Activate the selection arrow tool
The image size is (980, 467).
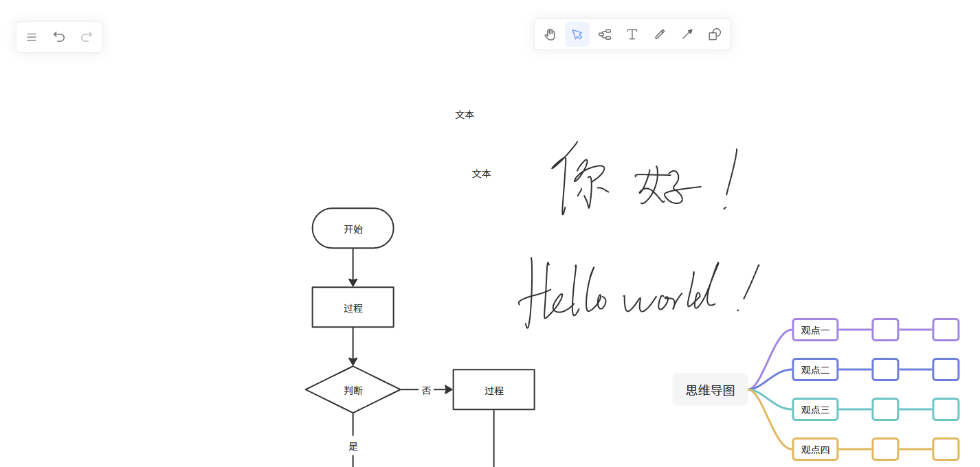click(x=577, y=34)
